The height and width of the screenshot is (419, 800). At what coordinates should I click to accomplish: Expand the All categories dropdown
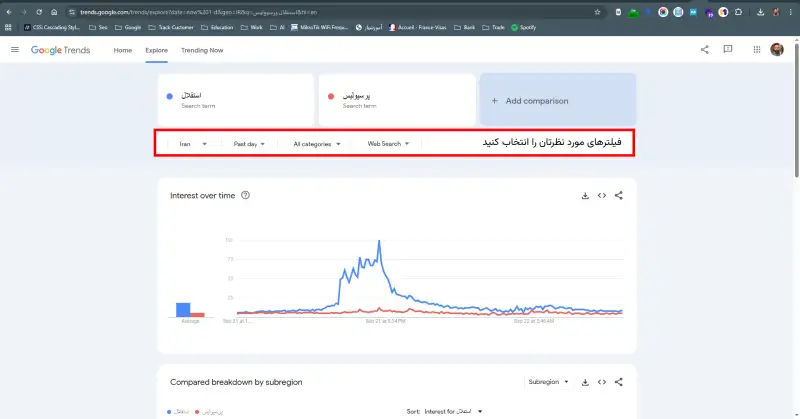(x=317, y=144)
